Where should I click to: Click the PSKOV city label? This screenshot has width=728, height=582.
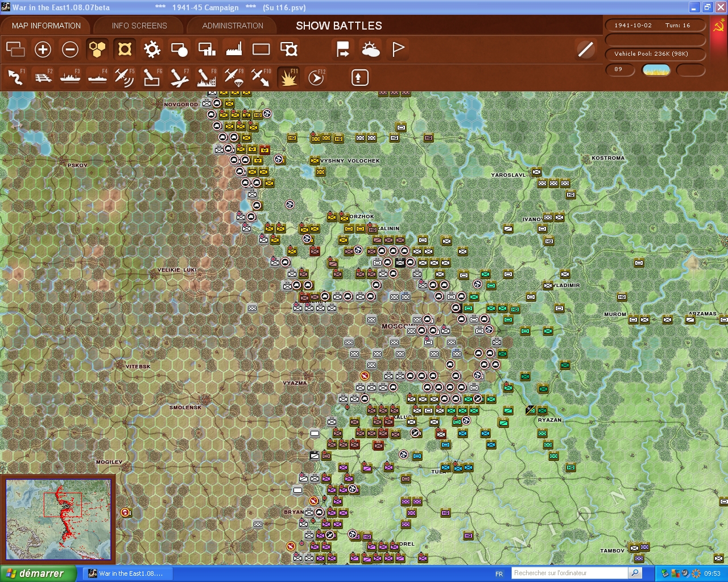pyautogui.click(x=77, y=165)
